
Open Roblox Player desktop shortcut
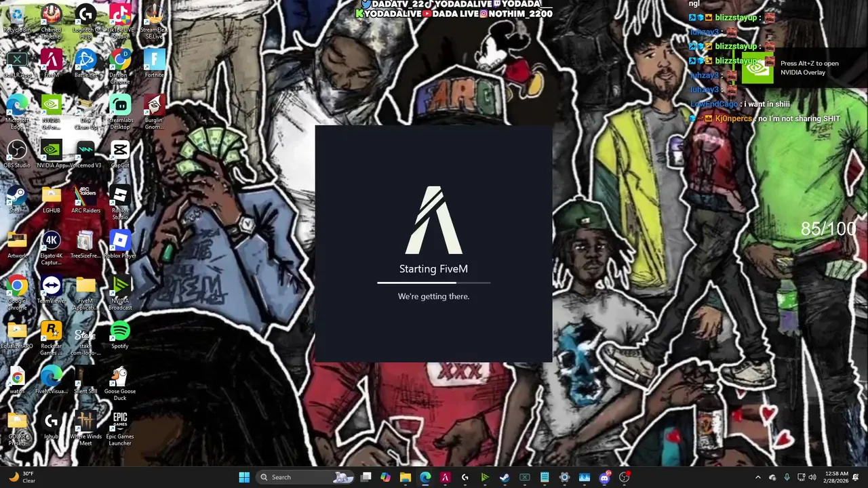pos(120,245)
